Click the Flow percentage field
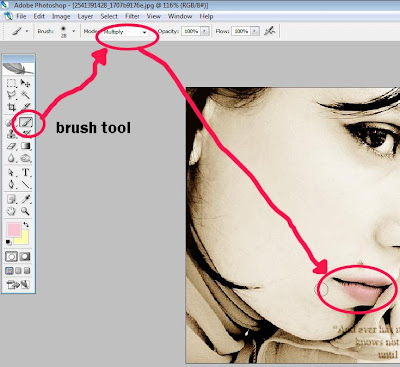This screenshot has width=400, height=367. [x=241, y=31]
